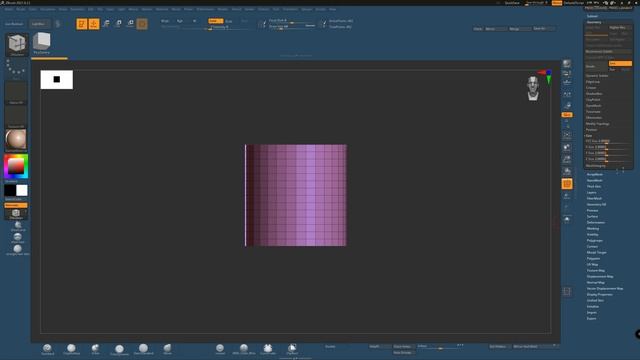Click the head navigation preview
The width and height of the screenshot is (640, 360).
point(533,88)
